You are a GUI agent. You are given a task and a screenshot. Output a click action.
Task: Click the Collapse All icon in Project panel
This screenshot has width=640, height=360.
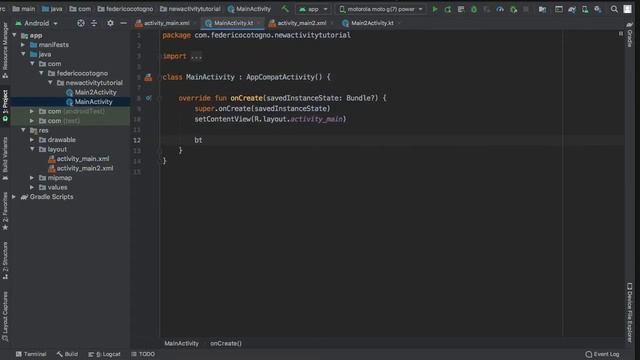[94, 23]
